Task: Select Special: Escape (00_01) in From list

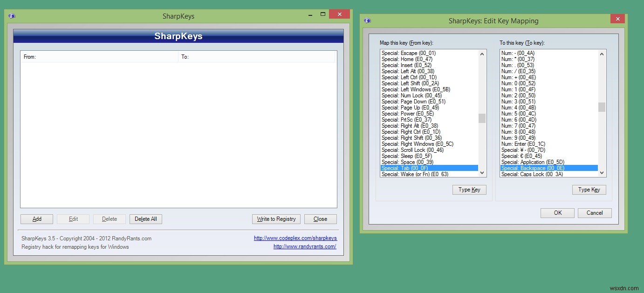Action: [x=429, y=53]
